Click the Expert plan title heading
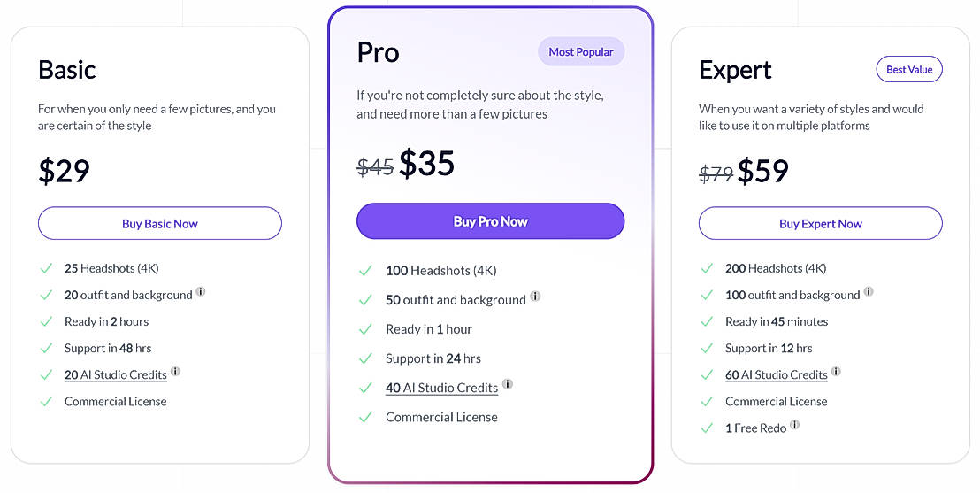The image size is (980, 493). [x=735, y=70]
